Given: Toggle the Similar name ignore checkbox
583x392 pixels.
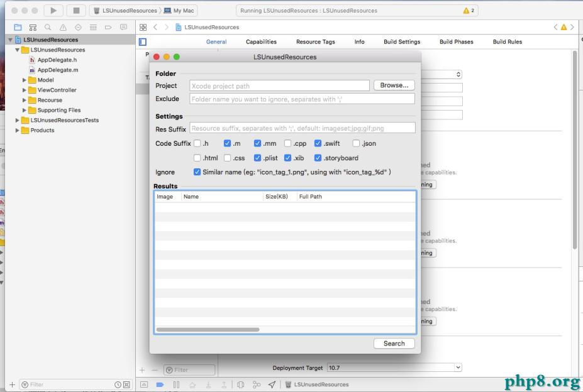Looking at the screenshot, I should click(197, 172).
